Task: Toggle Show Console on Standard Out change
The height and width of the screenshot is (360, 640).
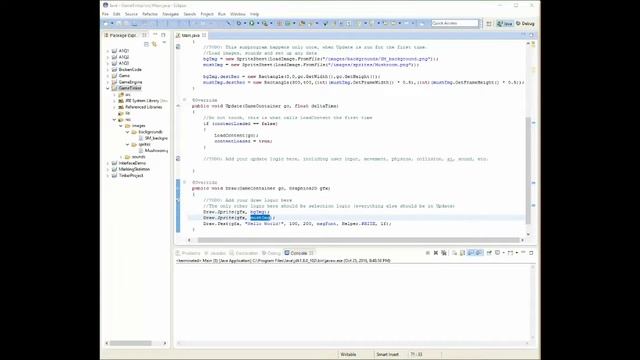Action: (x=471, y=253)
